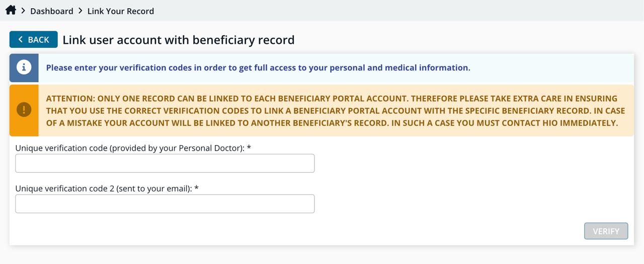The height and width of the screenshot is (264, 644).
Task: Click the orange warning exclamation icon
Action: pyautogui.click(x=24, y=110)
